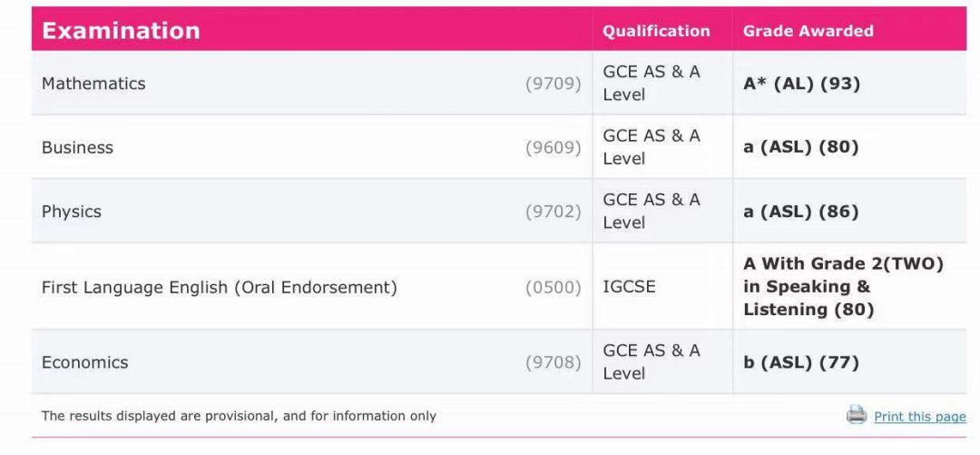Click syllabus code 9609
This screenshot has height=455, width=980.
554,148
